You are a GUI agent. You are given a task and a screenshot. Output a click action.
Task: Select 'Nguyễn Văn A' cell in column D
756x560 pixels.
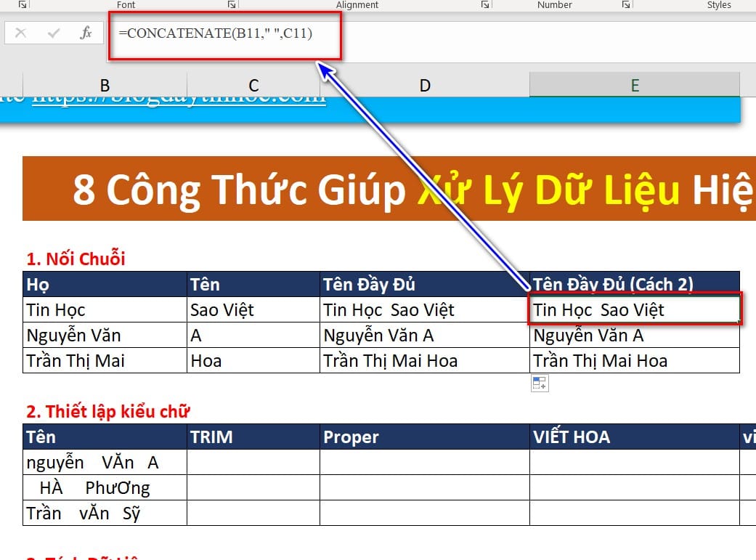tap(425, 336)
